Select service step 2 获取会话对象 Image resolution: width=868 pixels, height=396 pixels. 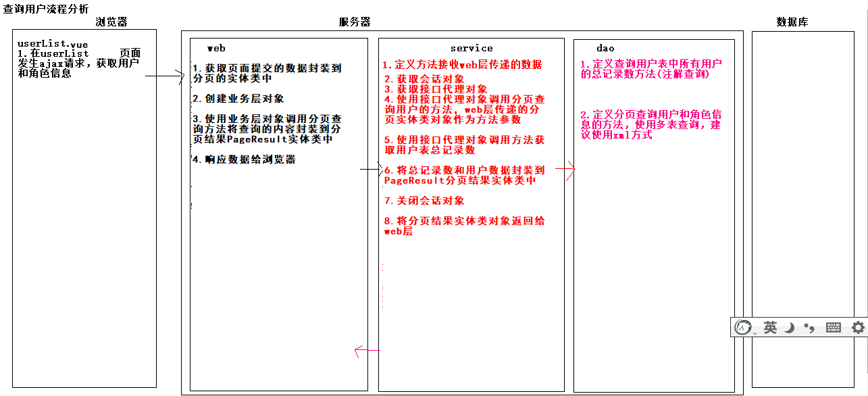[424, 78]
